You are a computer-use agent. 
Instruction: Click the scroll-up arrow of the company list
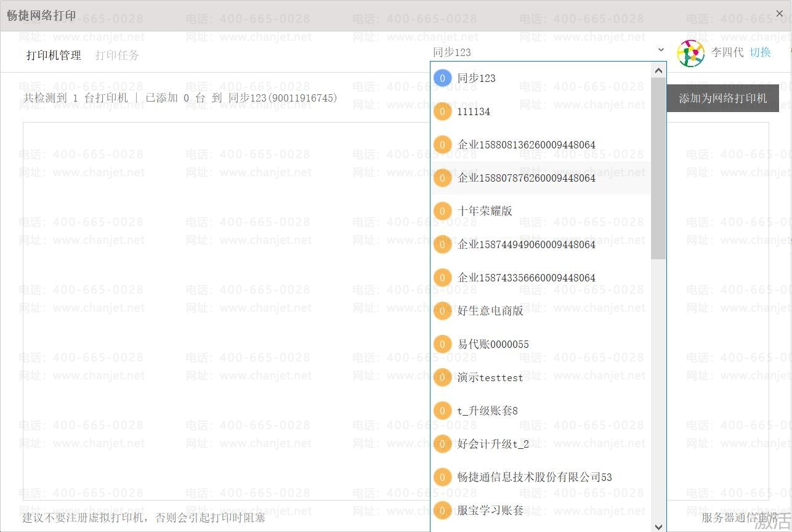(658, 70)
